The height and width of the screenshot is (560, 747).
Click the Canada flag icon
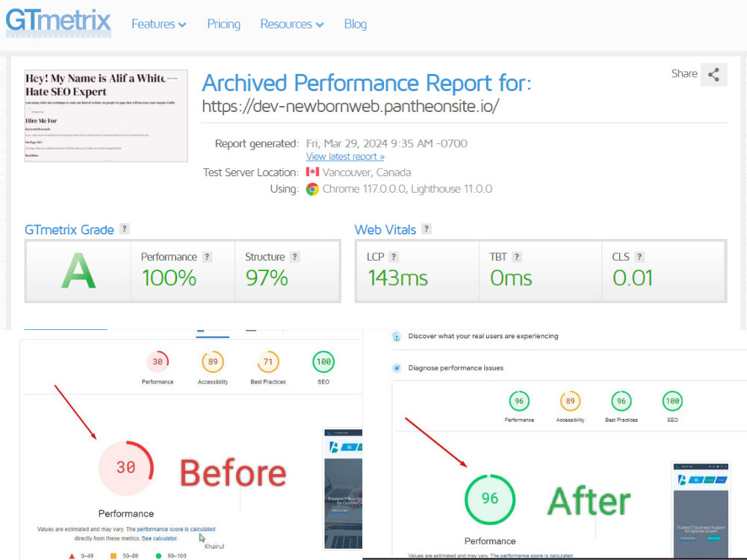click(x=312, y=172)
